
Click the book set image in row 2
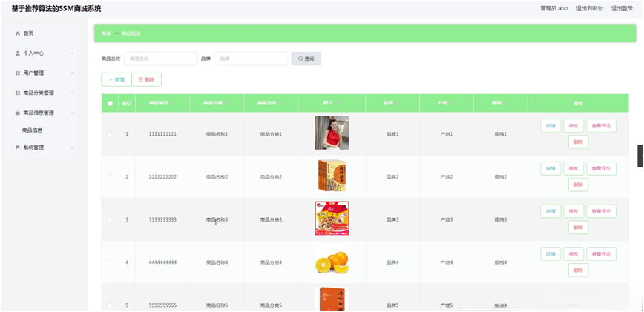332,176
